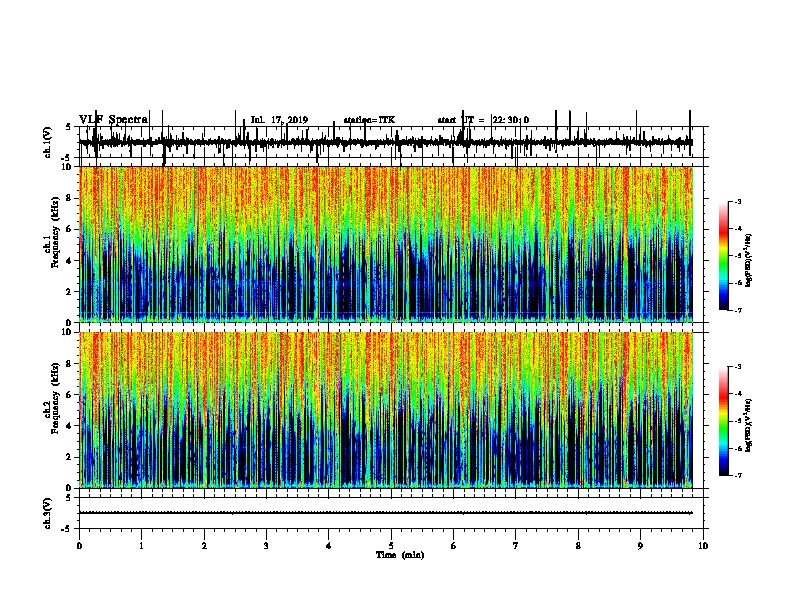Screen dimensions: 792x612
Task: Click the "ch.1(V)" waveform axis label
Action: point(47,142)
